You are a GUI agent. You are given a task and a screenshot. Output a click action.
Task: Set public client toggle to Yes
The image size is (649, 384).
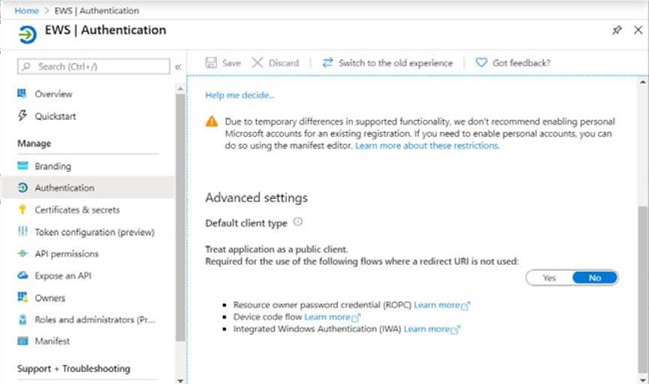(549, 278)
